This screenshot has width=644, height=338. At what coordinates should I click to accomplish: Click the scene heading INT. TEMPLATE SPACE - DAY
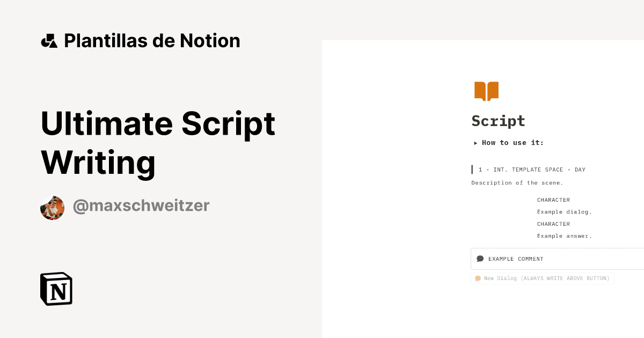(532, 170)
